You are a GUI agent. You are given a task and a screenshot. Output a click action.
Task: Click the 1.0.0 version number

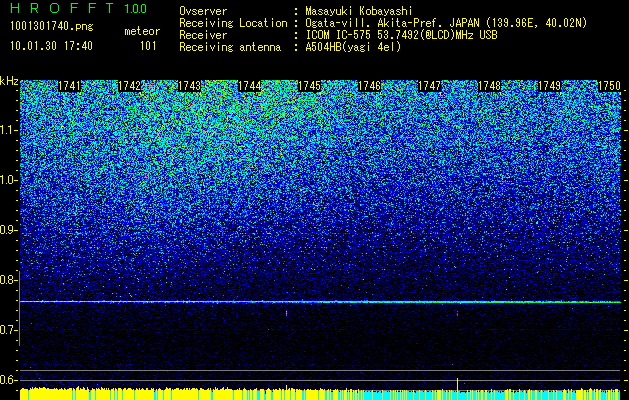pyautogui.click(x=136, y=9)
